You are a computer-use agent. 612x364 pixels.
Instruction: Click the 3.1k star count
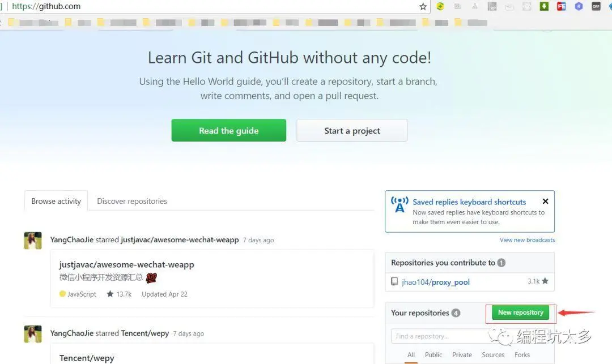[538, 281]
